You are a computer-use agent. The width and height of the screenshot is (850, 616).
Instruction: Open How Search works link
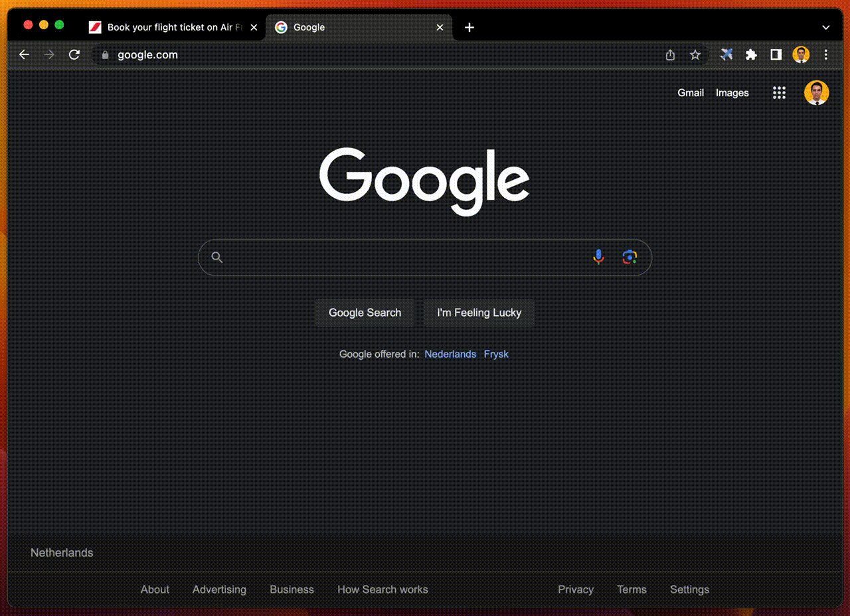coord(382,589)
